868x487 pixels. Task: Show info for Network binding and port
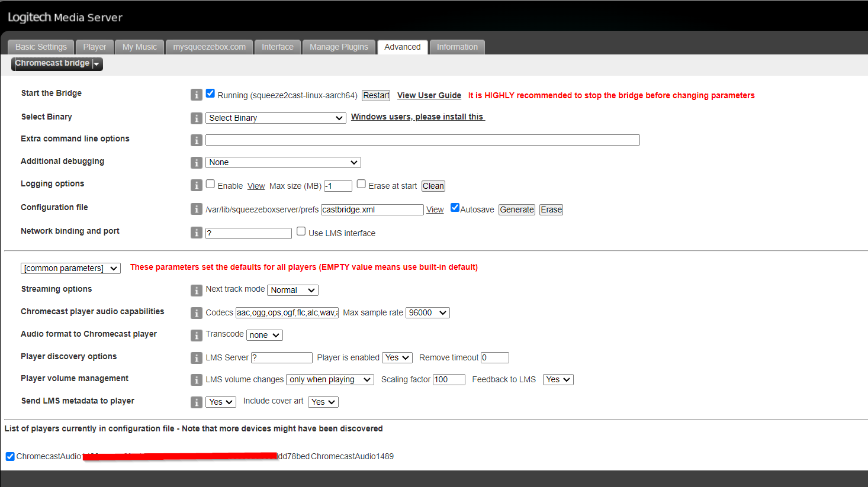[x=197, y=233]
